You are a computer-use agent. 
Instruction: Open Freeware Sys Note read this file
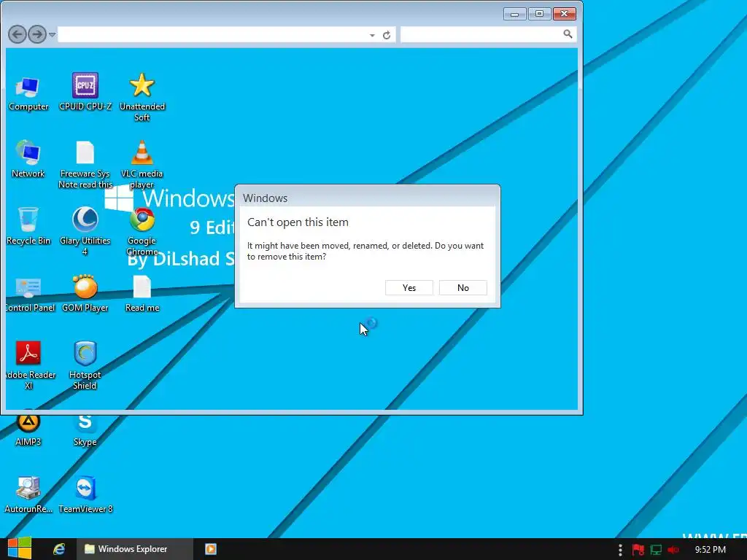pyautogui.click(x=85, y=165)
